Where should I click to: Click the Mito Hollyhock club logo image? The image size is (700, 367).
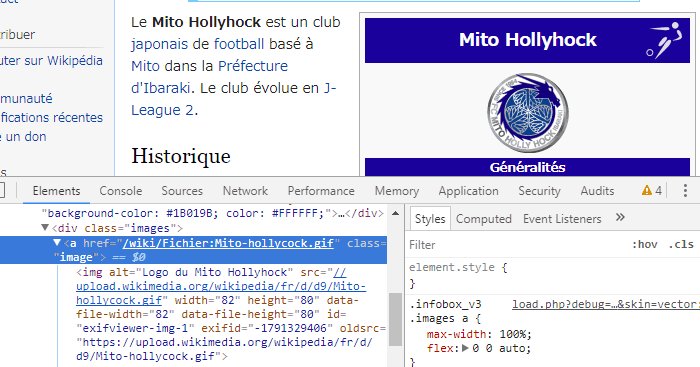(x=528, y=113)
